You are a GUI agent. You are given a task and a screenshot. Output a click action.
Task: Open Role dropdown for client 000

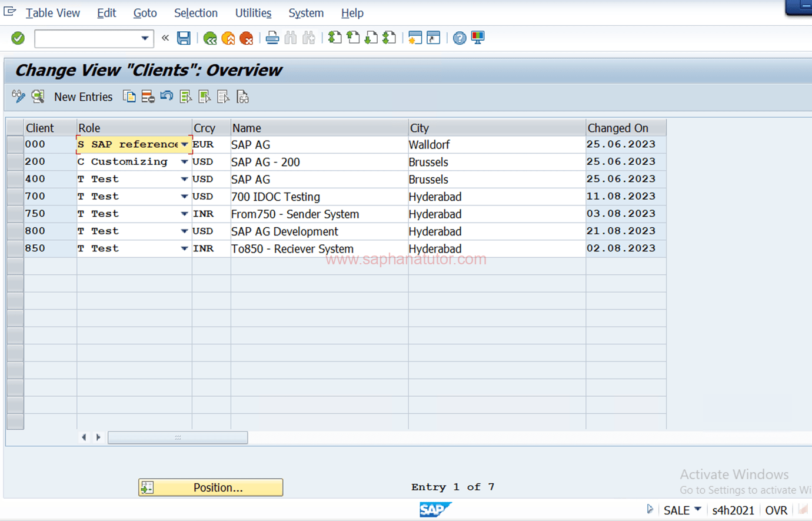point(184,145)
